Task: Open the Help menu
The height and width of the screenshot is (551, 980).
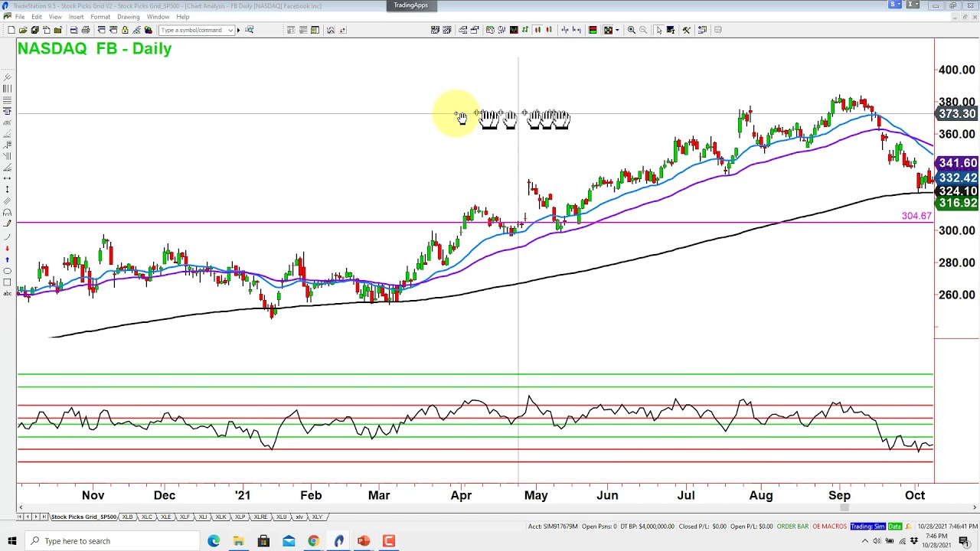Action: click(183, 17)
